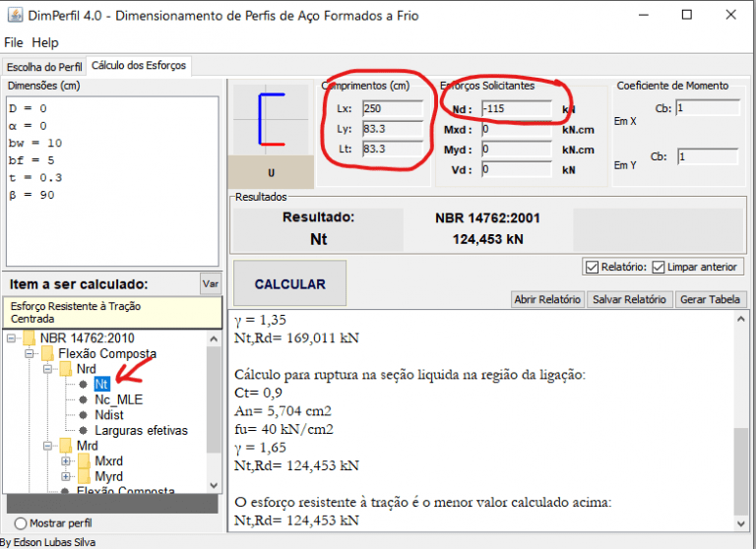Click the Var button

coord(211,284)
